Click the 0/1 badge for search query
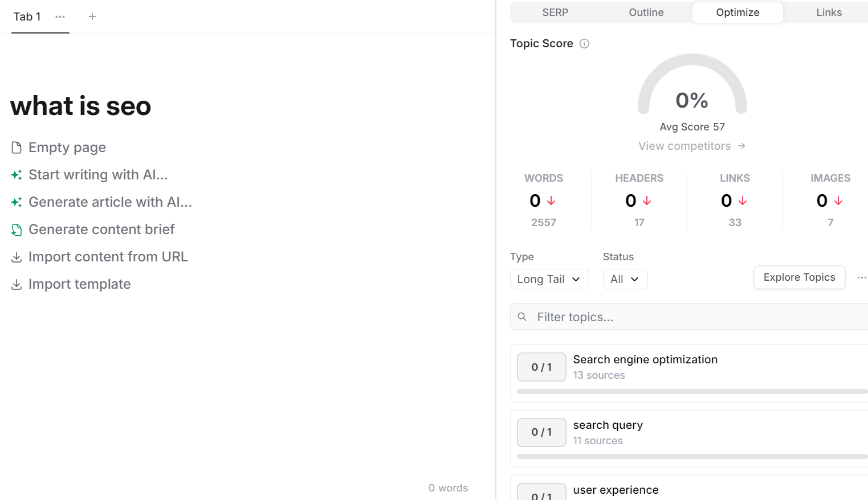Viewport: 868px width, 500px height. point(541,432)
